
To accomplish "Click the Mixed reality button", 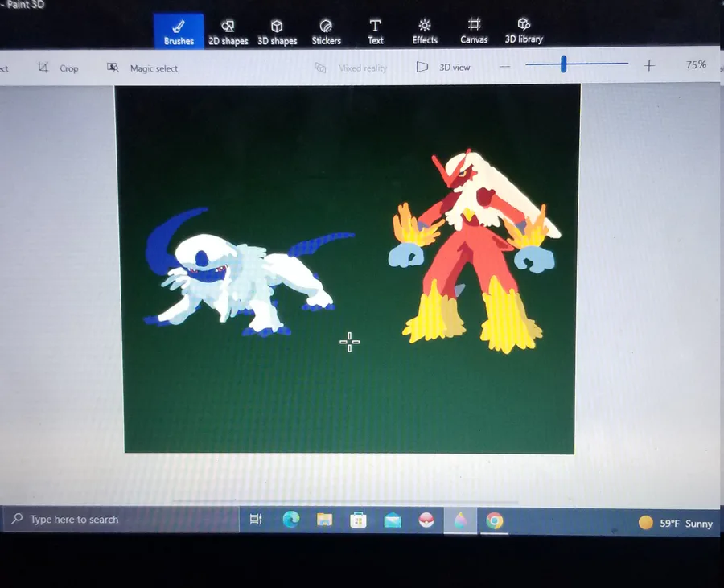I will point(351,68).
